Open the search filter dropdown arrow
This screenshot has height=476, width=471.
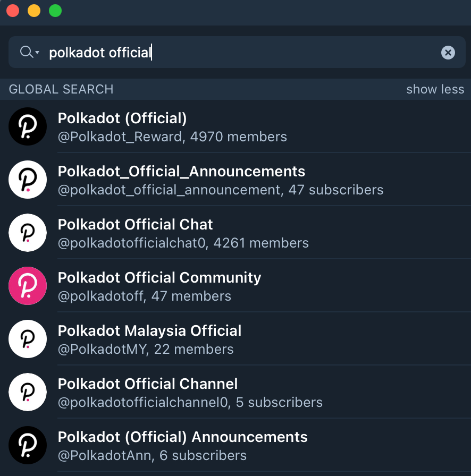[x=37, y=53]
